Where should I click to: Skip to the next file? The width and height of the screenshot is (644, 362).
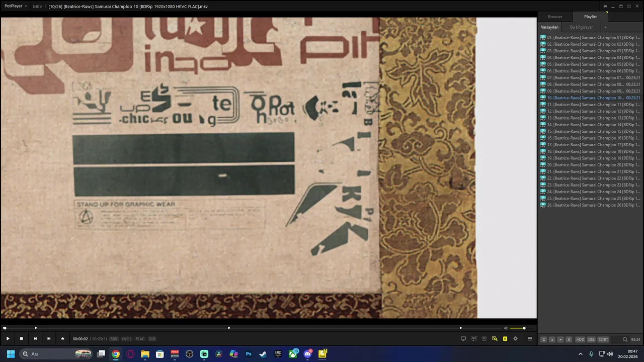pyautogui.click(x=49, y=339)
